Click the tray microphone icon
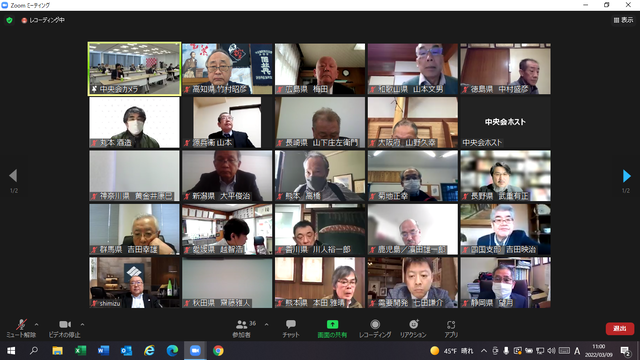 pos(506,351)
